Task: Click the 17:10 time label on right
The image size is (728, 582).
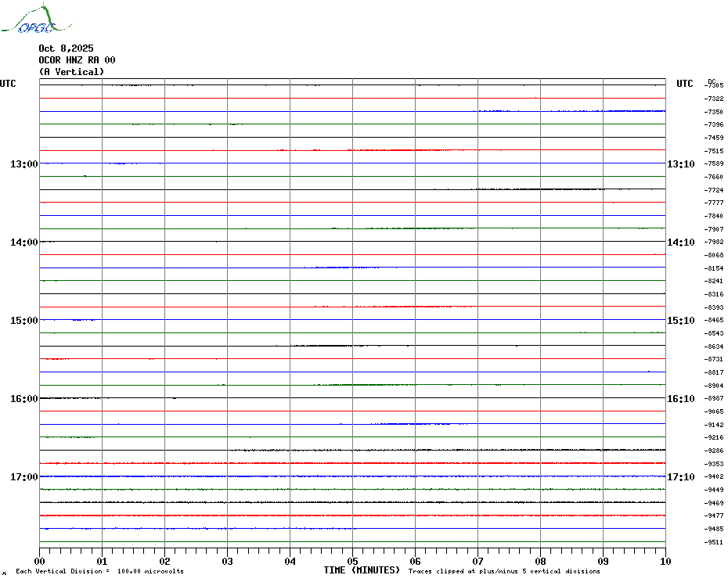Action: (680, 477)
